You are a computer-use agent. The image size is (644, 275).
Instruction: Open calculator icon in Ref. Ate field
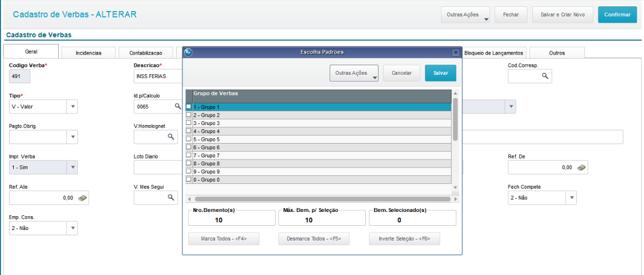pos(82,198)
